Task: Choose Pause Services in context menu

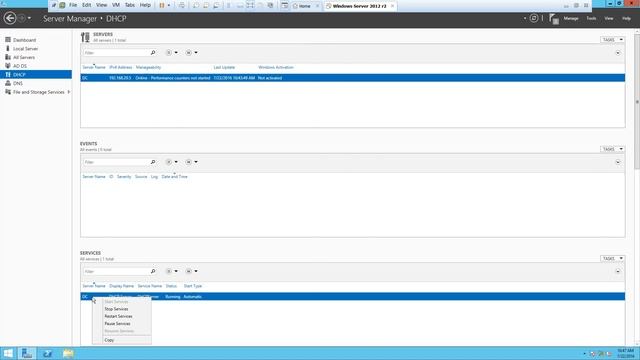Action: [118, 324]
